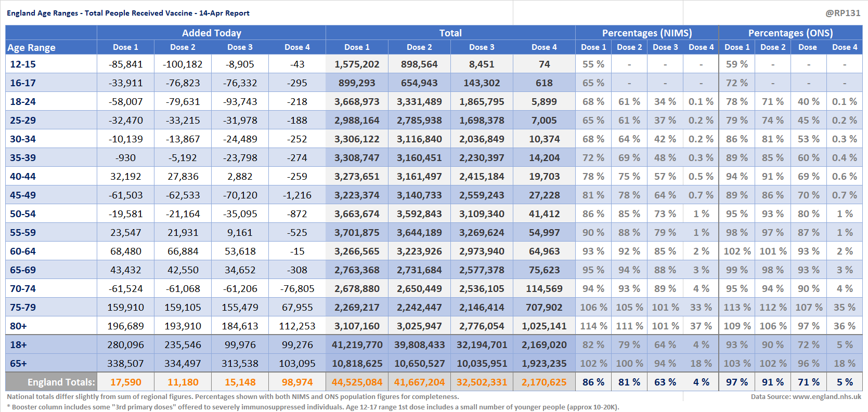868x412 pixels.
Task: Click the Added Today group header
Action: click(x=211, y=33)
